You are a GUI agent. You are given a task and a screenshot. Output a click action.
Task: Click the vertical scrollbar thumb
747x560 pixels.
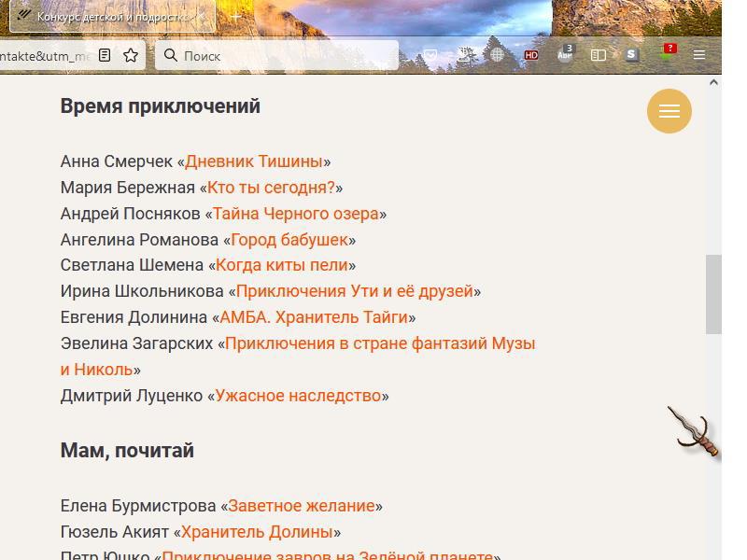(713, 294)
